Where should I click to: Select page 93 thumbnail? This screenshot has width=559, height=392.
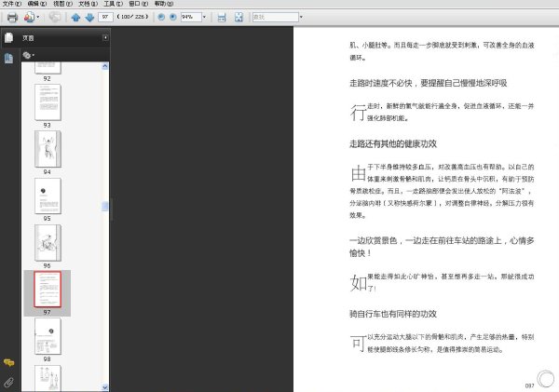pos(48,102)
